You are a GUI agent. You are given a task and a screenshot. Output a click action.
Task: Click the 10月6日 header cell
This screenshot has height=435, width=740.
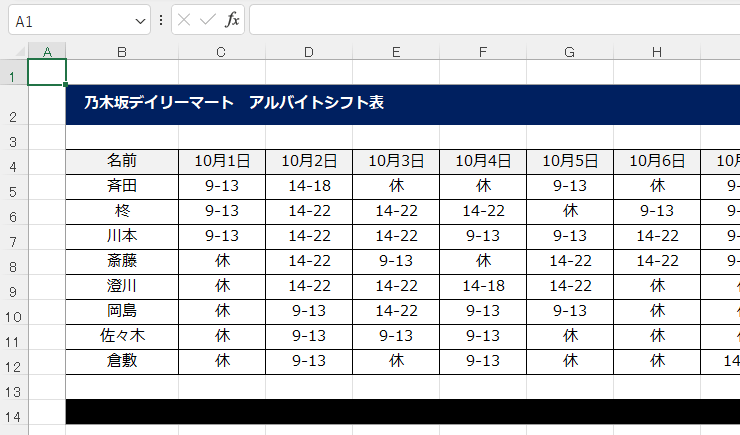click(657, 162)
